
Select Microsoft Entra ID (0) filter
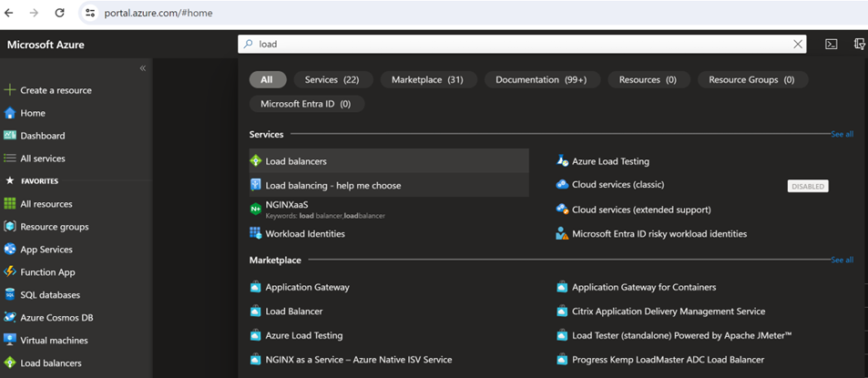(306, 104)
